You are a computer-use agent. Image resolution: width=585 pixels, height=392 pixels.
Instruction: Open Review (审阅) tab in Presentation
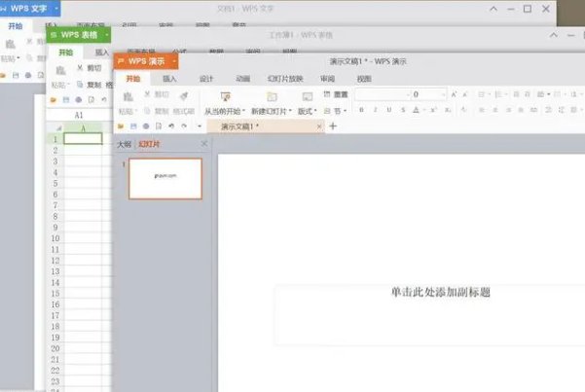pyautogui.click(x=327, y=79)
